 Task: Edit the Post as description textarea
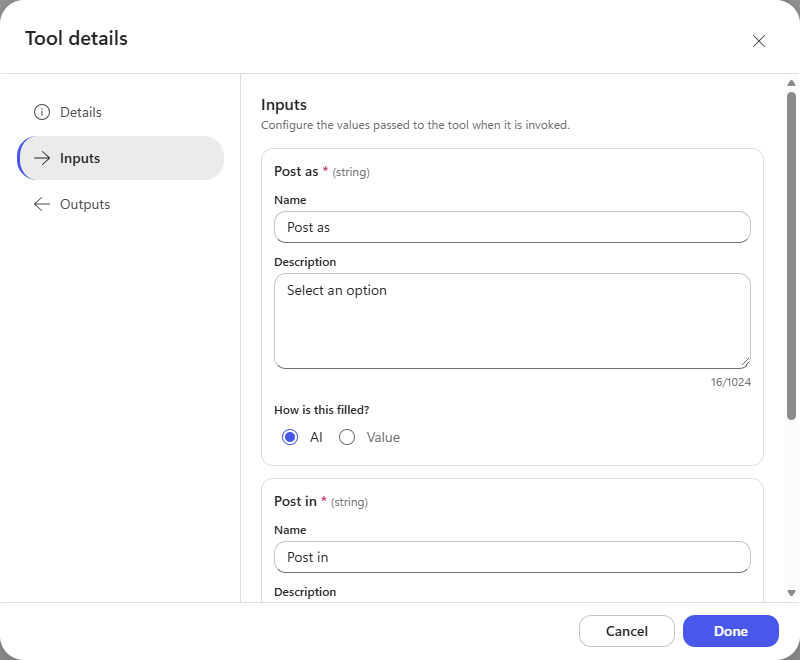(512, 321)
